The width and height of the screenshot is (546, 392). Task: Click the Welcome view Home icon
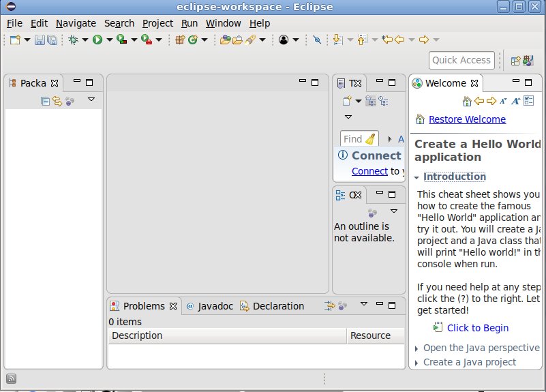tap(467, 102)
